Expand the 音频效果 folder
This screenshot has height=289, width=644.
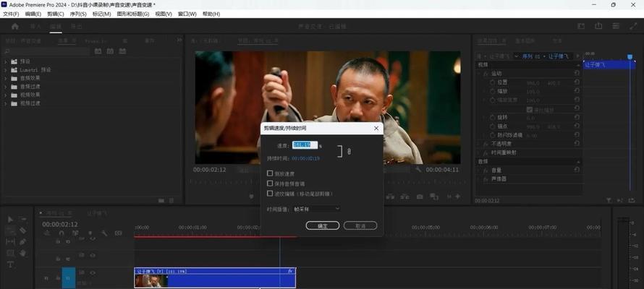point(6,78)
